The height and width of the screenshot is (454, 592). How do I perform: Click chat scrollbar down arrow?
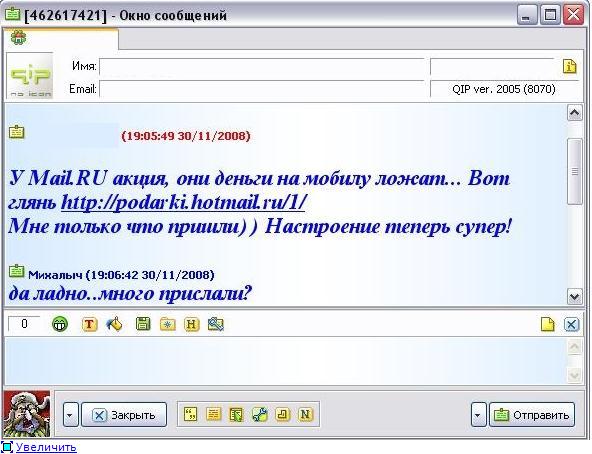click(574, 296)
